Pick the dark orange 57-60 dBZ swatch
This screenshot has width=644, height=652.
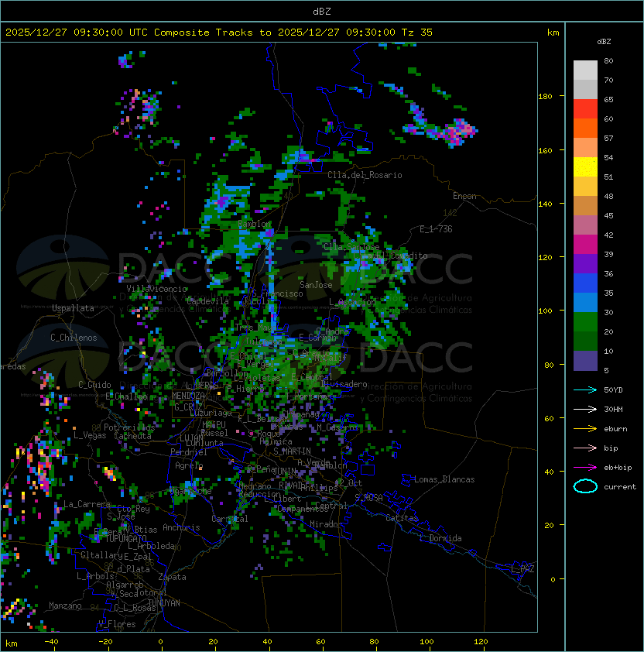coord(585,128)
